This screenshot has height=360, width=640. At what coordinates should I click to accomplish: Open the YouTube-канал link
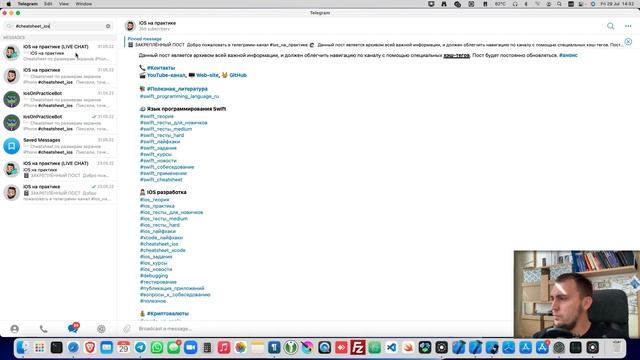[166, 75]
